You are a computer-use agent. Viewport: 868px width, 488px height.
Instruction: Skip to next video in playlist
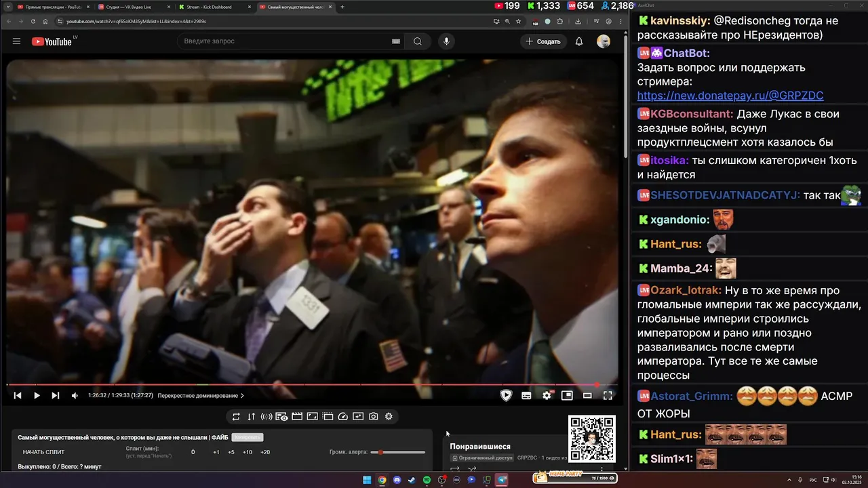[56, 396]
